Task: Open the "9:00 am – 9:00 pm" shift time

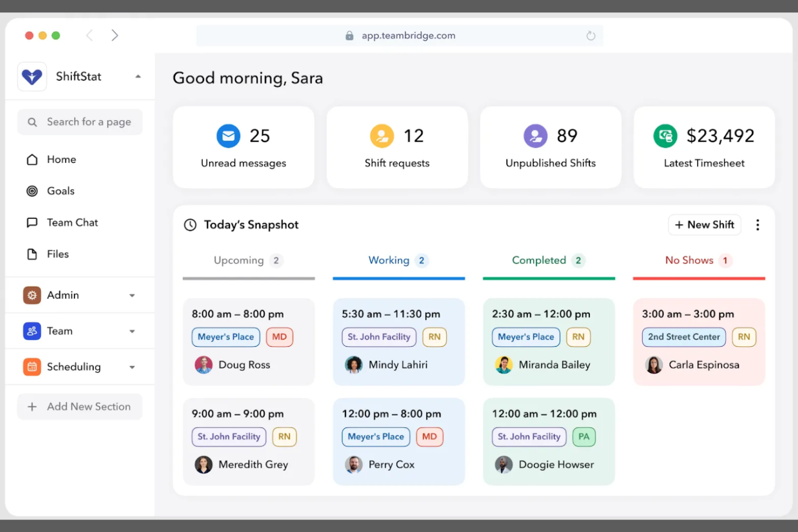Action: point(238,414)
